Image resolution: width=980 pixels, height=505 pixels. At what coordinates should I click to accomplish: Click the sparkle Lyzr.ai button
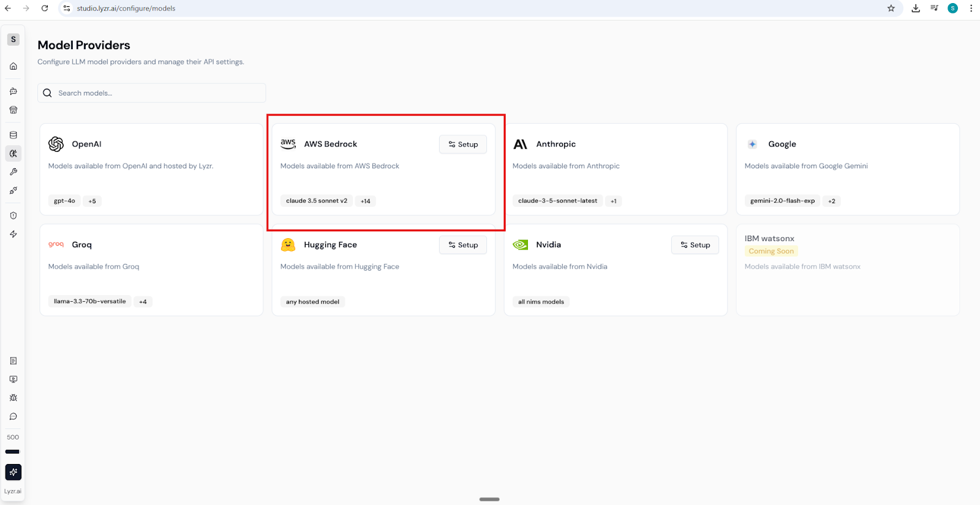13,472
